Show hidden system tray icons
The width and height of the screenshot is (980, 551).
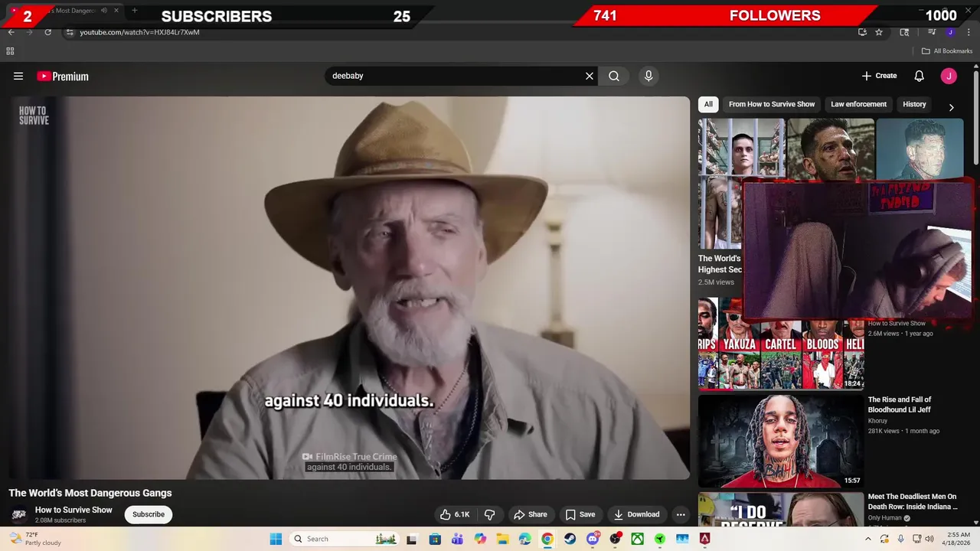coord(867,539)
